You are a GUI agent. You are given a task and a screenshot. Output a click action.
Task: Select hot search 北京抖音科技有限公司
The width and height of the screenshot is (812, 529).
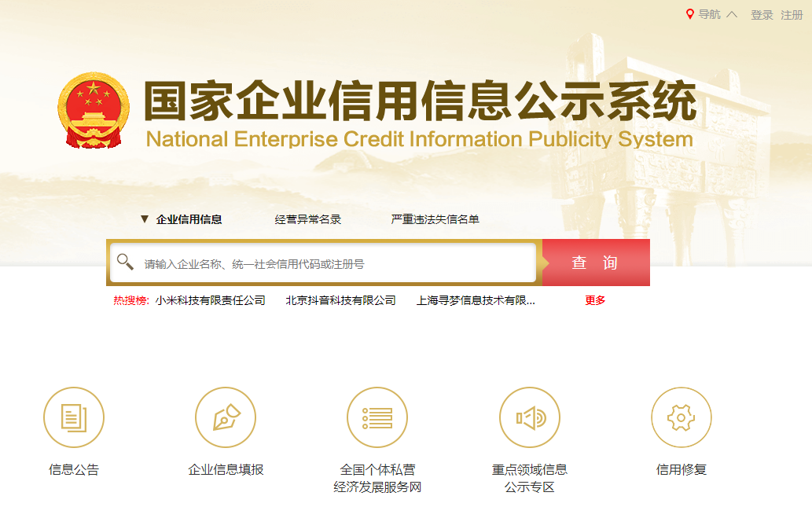340,301
